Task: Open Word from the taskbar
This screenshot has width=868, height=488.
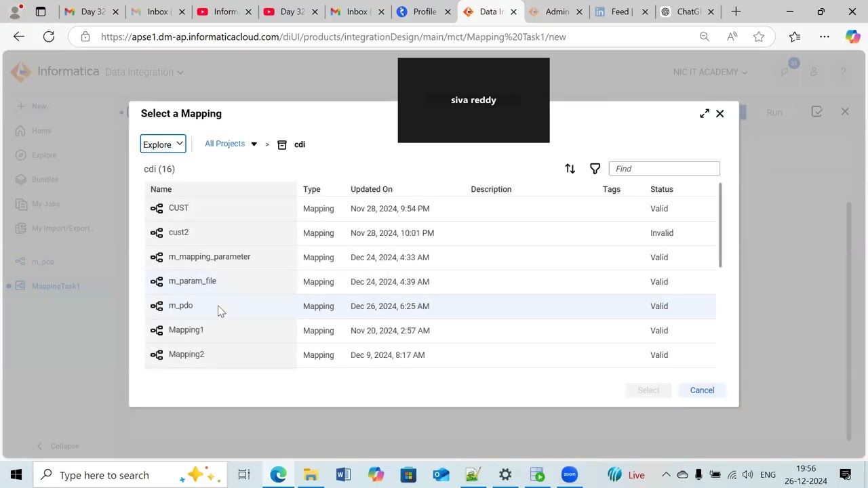Action: (x=343, y=475)
